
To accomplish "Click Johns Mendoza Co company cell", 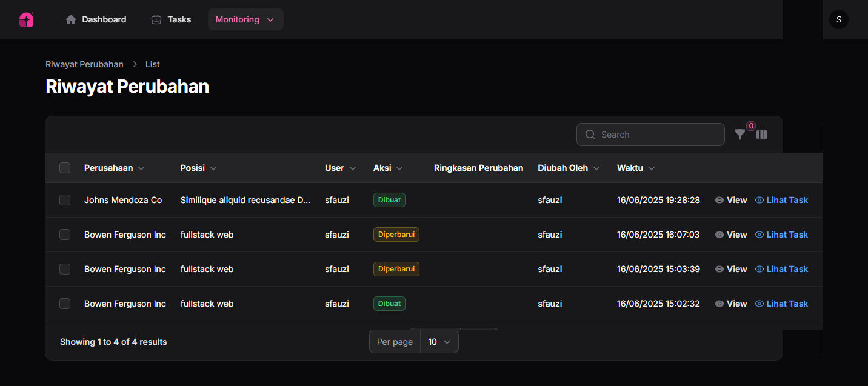I will (123, 200).
